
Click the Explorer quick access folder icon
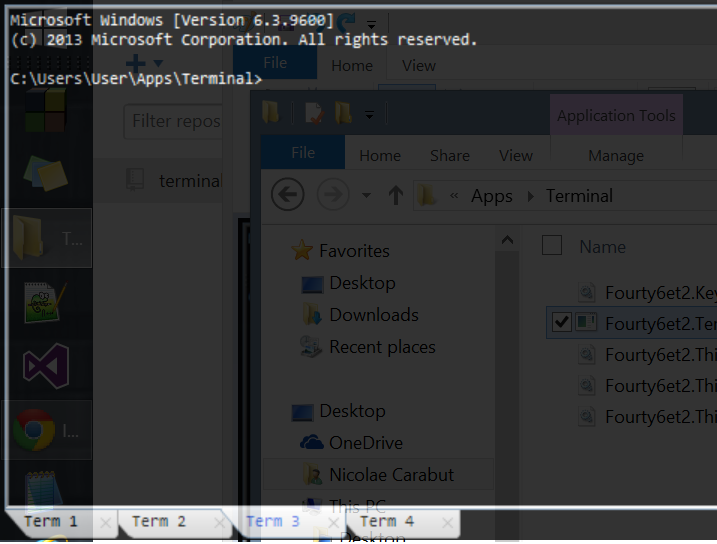coord(271,112)
